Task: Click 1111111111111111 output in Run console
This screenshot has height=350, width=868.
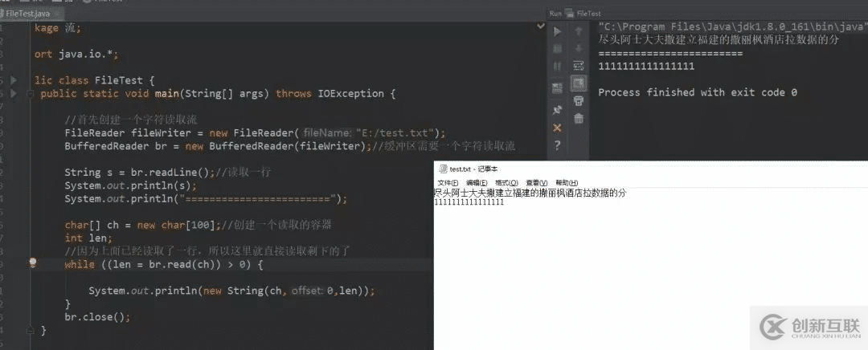Action: click(646, 67)
